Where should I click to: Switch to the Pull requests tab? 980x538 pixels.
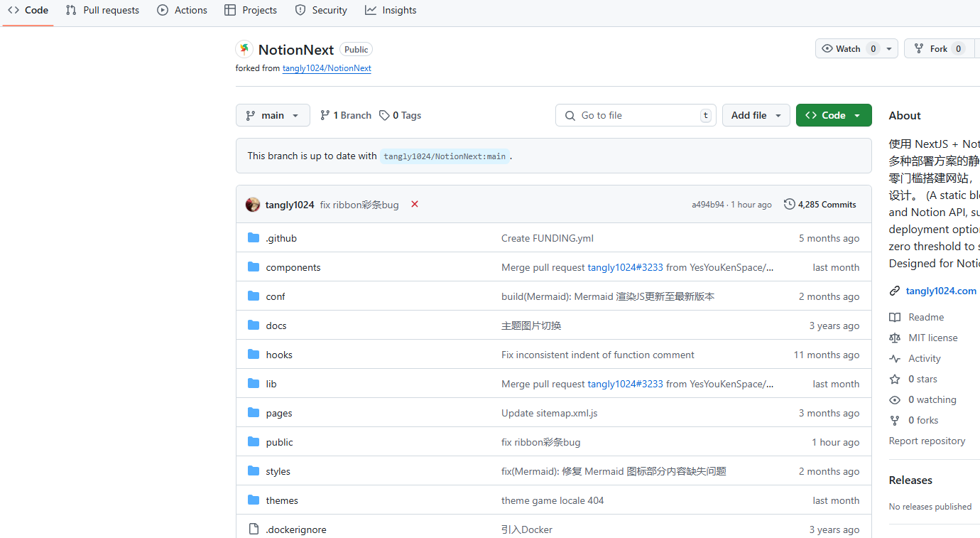tap(102, 11)
